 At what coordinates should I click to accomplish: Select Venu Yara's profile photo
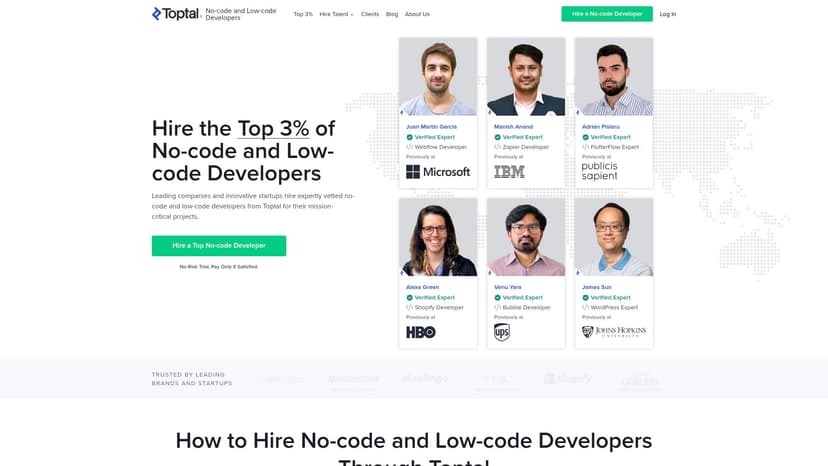point(526,237)
